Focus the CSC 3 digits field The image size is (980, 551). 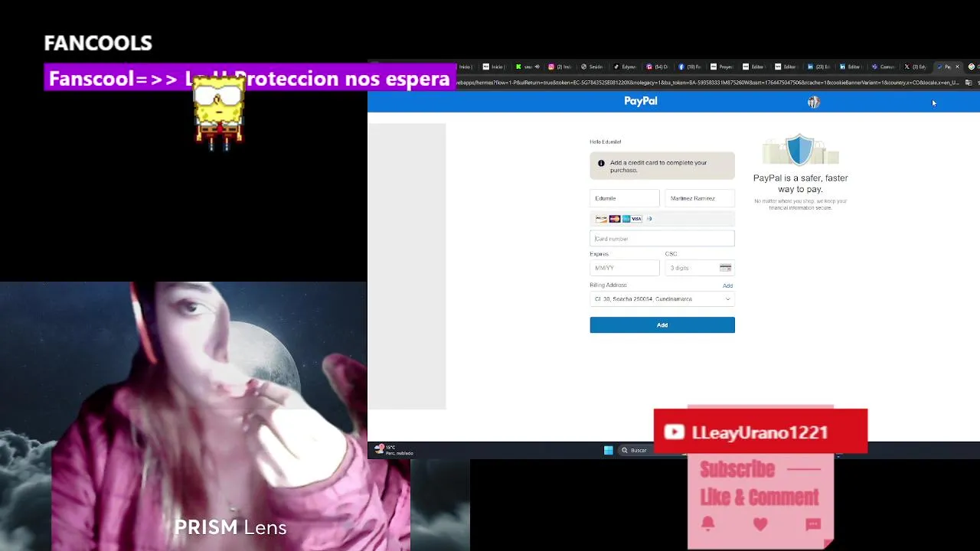700,268
